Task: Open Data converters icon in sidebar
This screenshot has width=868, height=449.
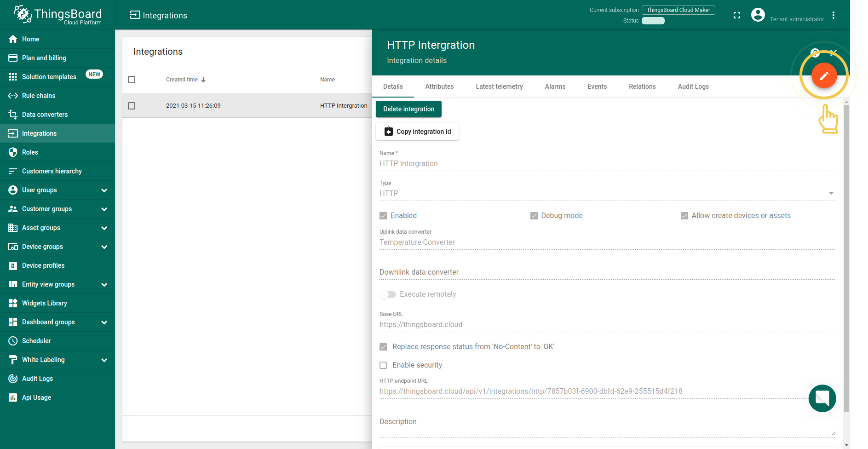Action: [13, 115]
